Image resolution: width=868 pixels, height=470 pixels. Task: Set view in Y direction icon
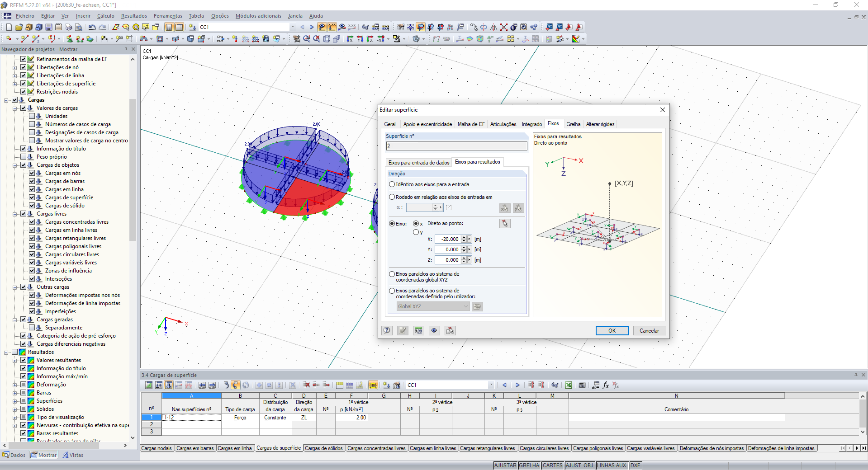tap(360, 39)
